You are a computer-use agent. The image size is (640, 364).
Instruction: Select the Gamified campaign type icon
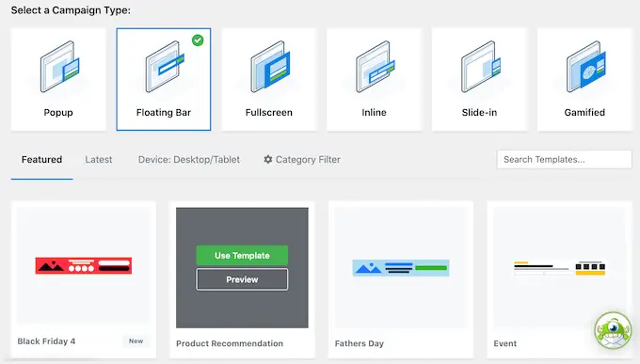[x=585, y=67]
